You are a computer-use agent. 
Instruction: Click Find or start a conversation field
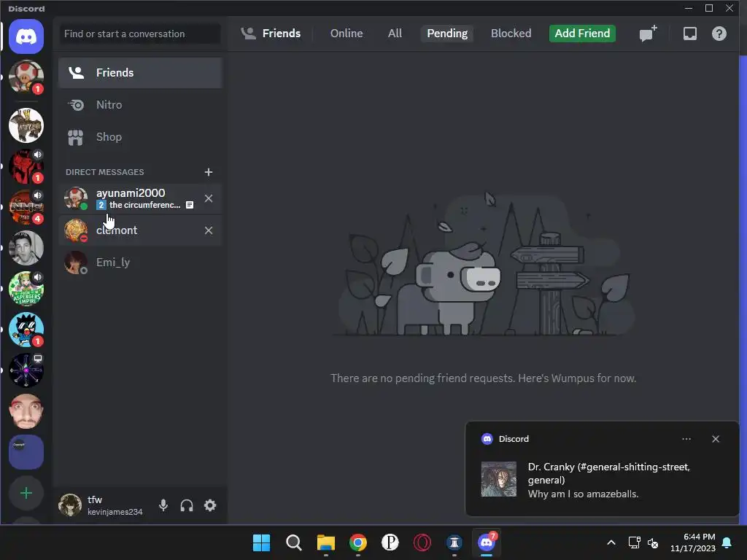tap(140, 34)
